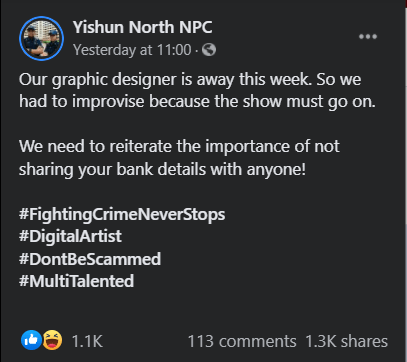Open the three-dot post options menu
The width and height of the screenshot is (407, 362).
pos(368,37)
